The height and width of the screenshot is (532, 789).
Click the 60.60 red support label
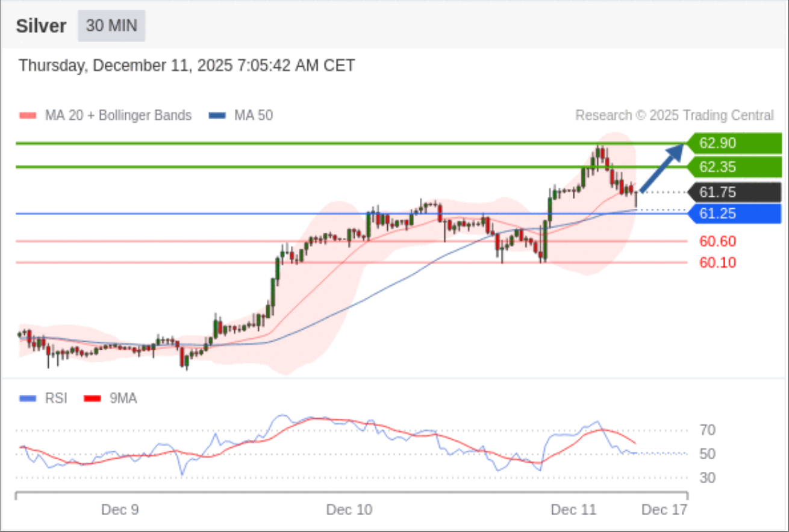717,241
